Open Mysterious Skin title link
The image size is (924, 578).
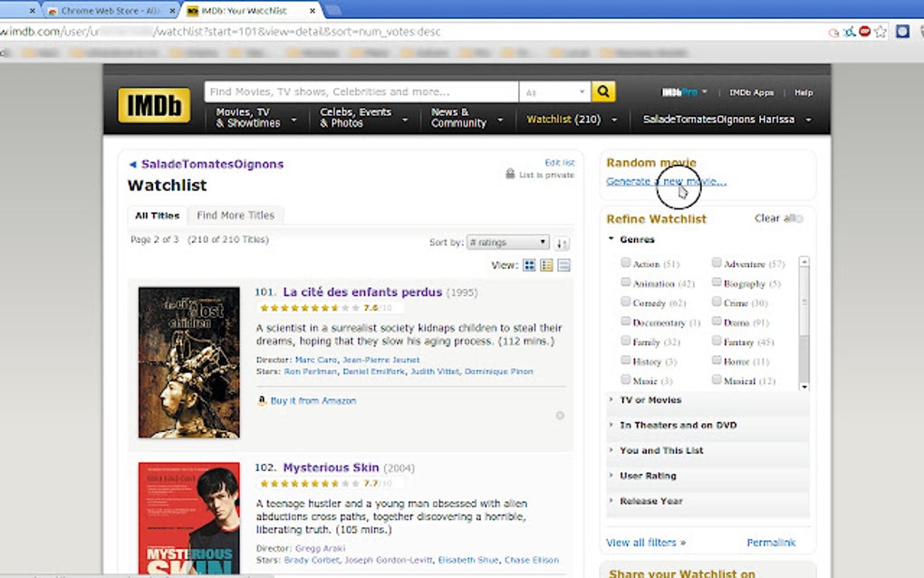click(x=331, y=467)
